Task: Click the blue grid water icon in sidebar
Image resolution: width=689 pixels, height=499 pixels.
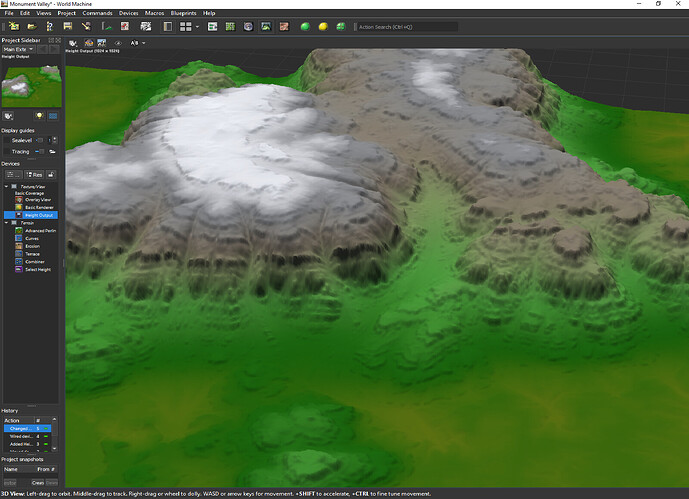Action: pos(53,116)
